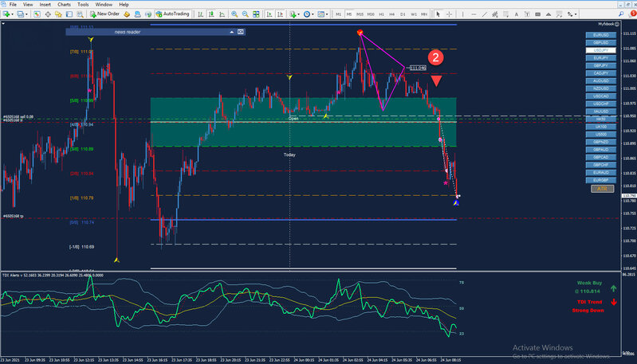
Task: Click the search magnifier icon
Action: (621, 14)
